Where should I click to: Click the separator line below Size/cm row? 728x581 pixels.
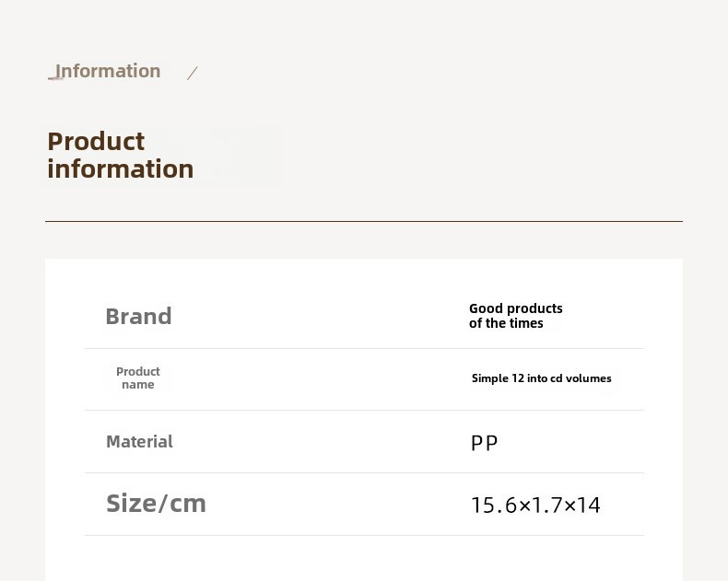click(365, 535)
